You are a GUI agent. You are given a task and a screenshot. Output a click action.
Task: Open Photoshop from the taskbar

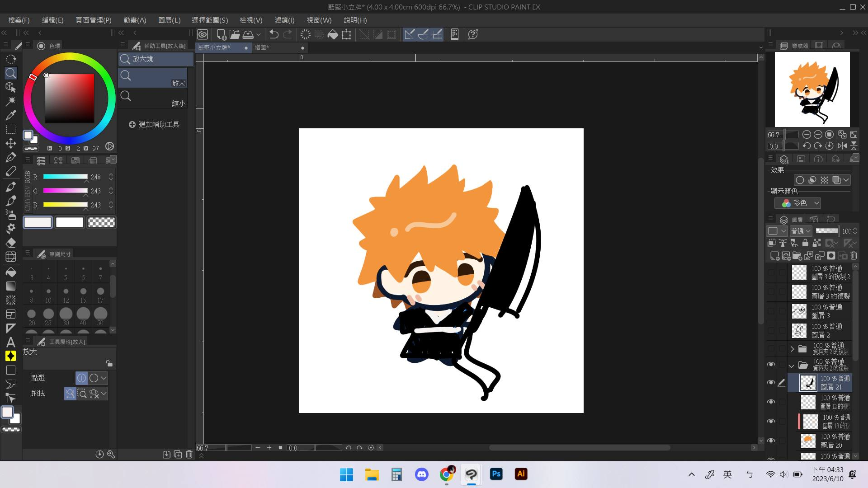[496, 474]
